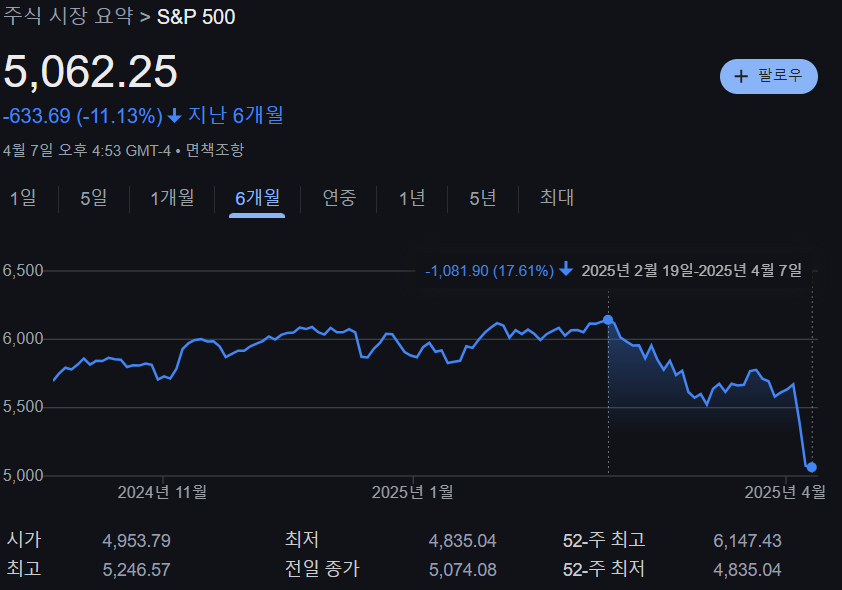Click the 최저 value 4,835.04 in the middle column

[x=462, y=541]
